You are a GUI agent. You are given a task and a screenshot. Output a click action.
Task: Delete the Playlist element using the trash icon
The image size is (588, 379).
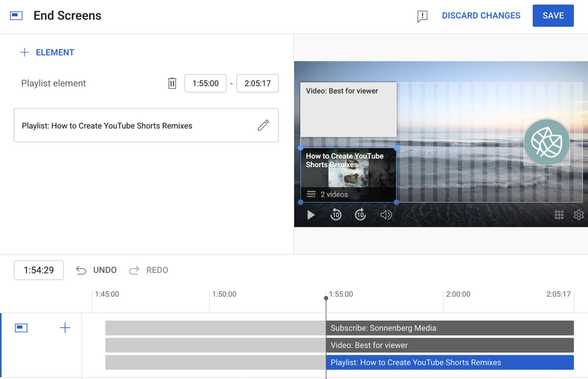[x=172, y=83]
